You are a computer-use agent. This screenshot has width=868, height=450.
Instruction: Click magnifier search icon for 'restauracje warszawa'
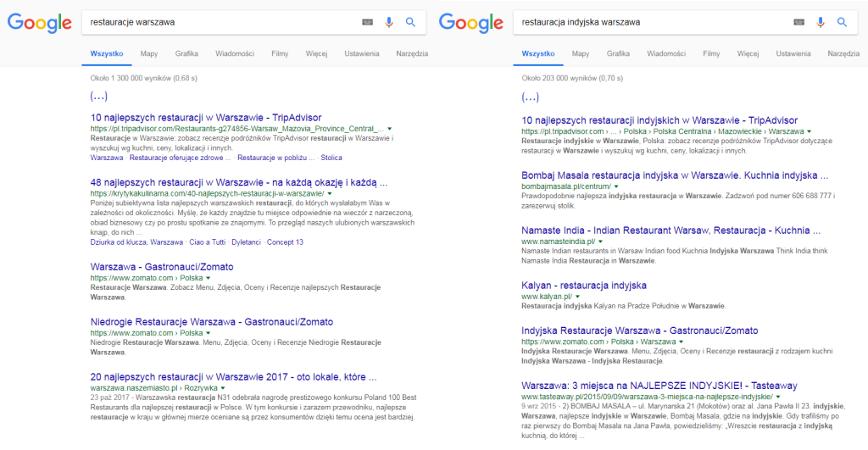pyautogui.click(x=410, y=22)
